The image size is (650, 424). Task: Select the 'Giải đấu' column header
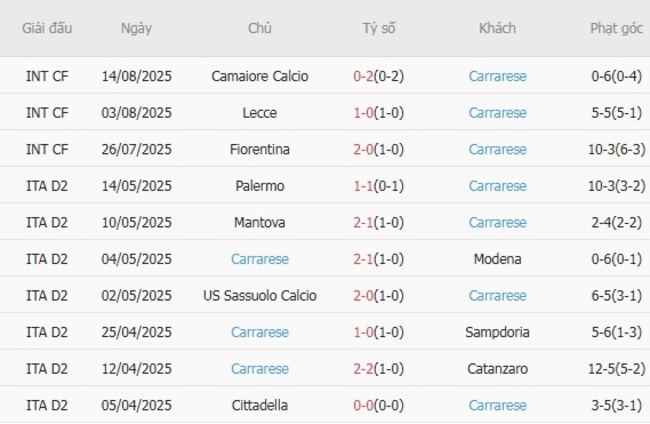tap(47, 28)
